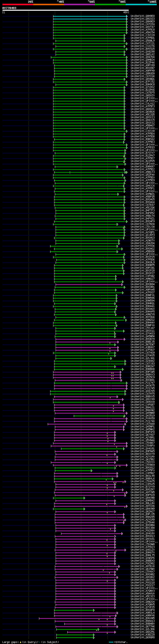Open the last hit UniRef100_Q69QR8
This screenshot has width=159, height=644.
(143, 638)
